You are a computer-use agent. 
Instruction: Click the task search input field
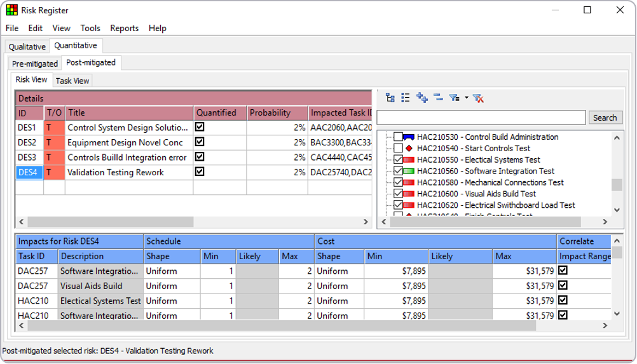(x=481, y=118)
